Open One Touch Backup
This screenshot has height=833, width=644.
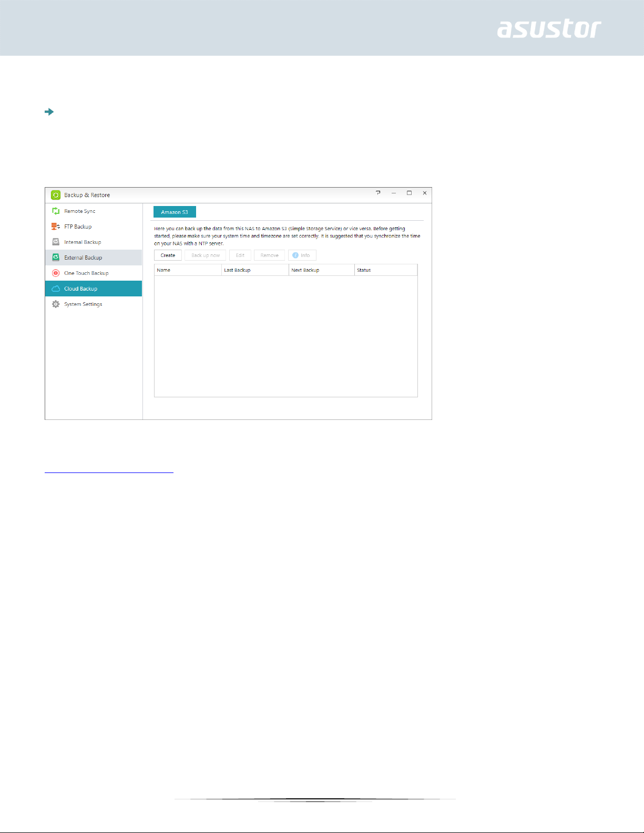(x=94, y=273)
